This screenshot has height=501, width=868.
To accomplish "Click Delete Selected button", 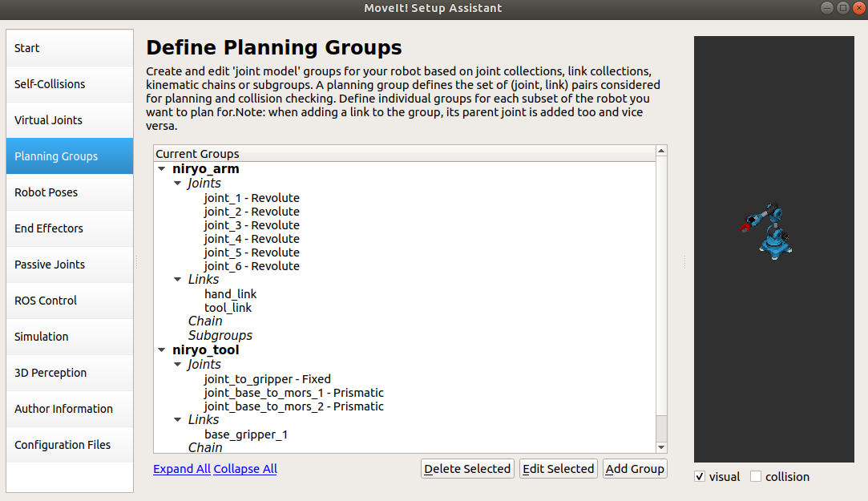I will (x=467, y=469).
